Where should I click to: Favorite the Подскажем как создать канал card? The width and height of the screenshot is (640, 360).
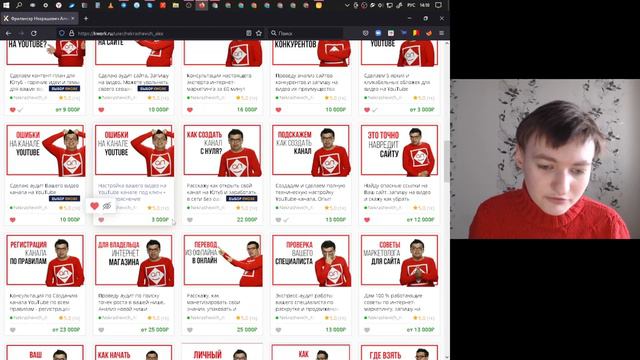click(278, 220)
